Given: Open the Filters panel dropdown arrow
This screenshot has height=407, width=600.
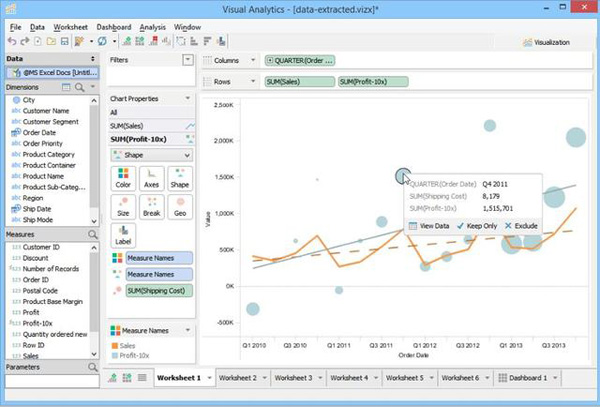Looking at the screenshot, I should [x=188, y=60].
